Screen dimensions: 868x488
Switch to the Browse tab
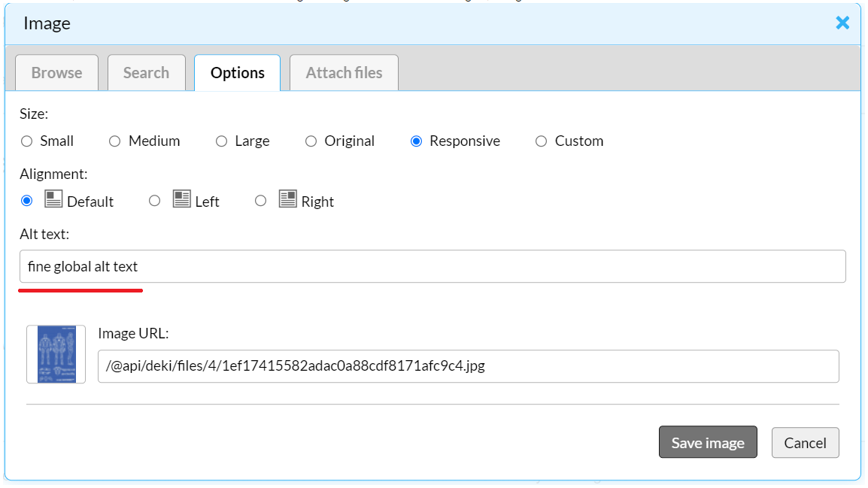click(57, 73)
